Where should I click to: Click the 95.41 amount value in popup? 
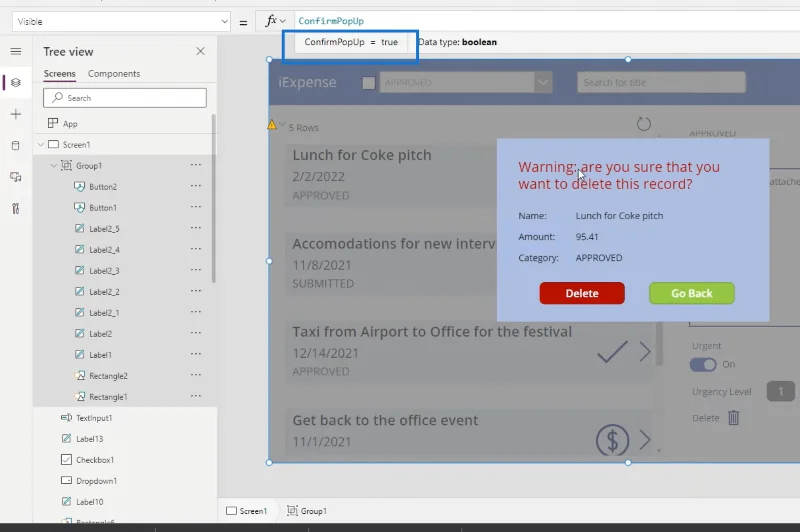(587, 237)
